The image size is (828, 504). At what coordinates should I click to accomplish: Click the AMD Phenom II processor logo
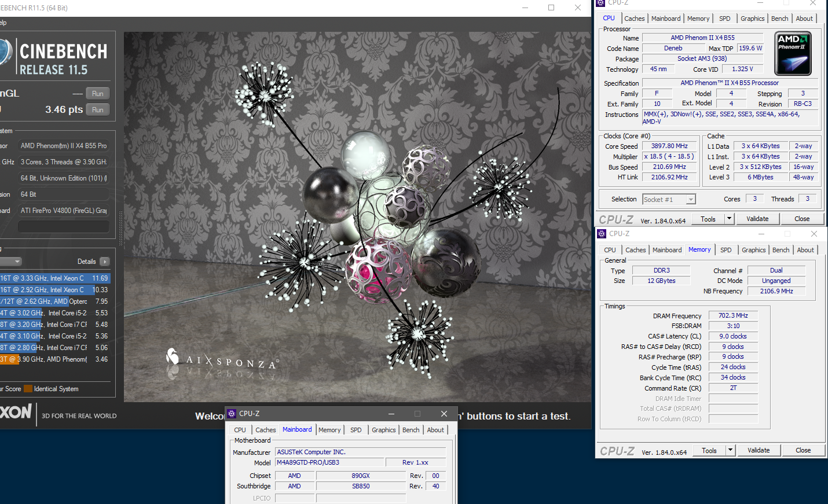793,53
